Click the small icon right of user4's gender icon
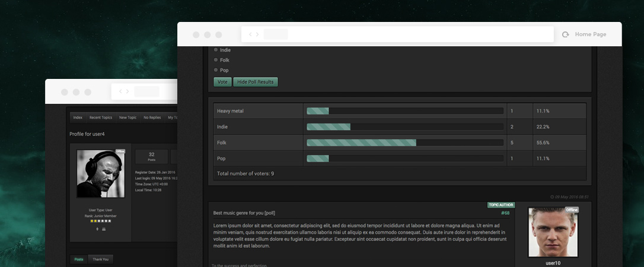The image size is (644, 267). [104, 229]
